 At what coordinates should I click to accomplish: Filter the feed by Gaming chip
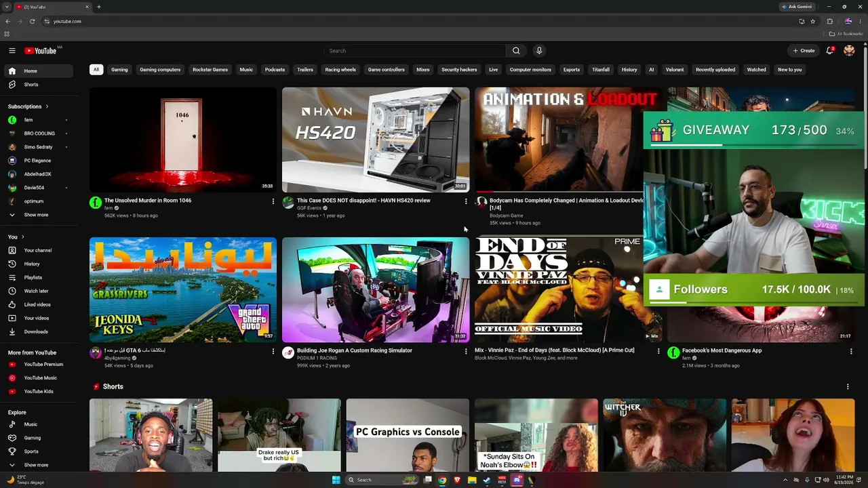119,69
